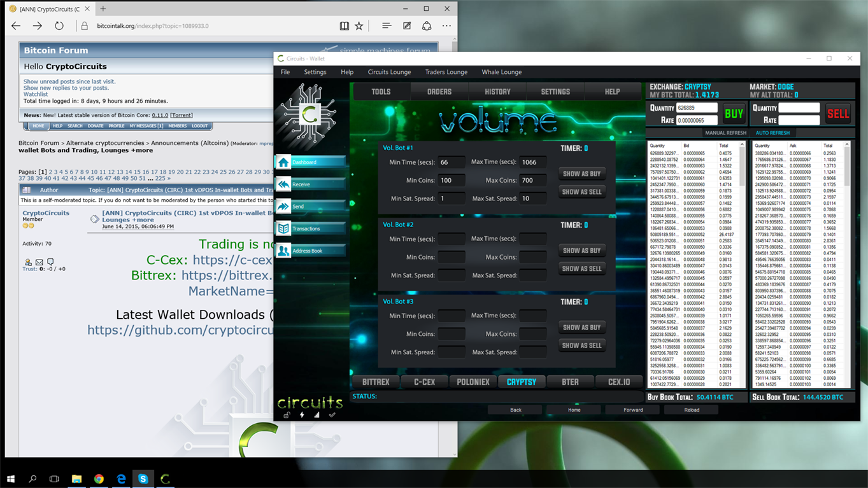This screenshot has width=868, height=488.
Task: Open Transactions in wallet sidebar
Action: coord(310,228)
